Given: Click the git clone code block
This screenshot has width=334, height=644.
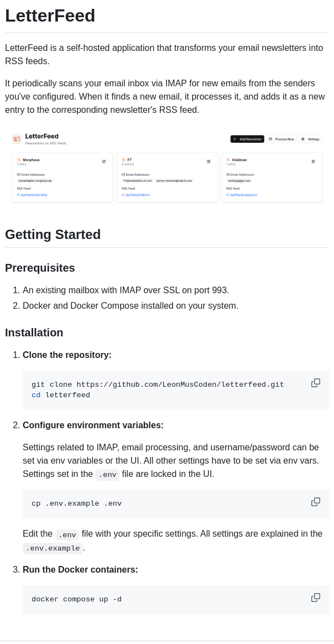Looking at the screenshot, I should (x=166, y=390).
